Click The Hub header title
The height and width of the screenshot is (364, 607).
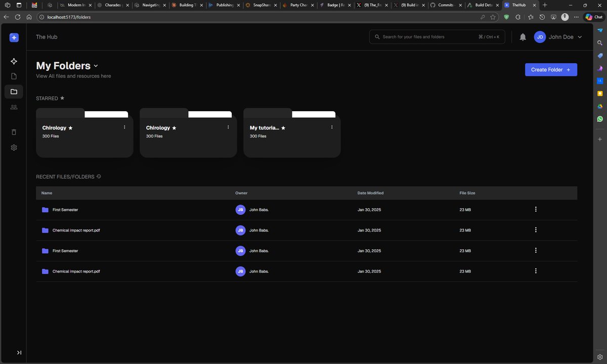[47, 37]
